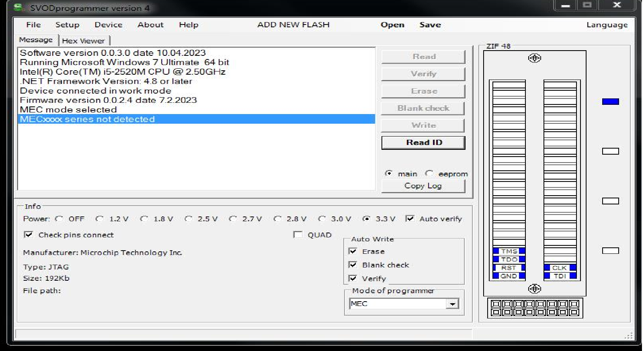Select the Software version log line

[x=196, y=53]
